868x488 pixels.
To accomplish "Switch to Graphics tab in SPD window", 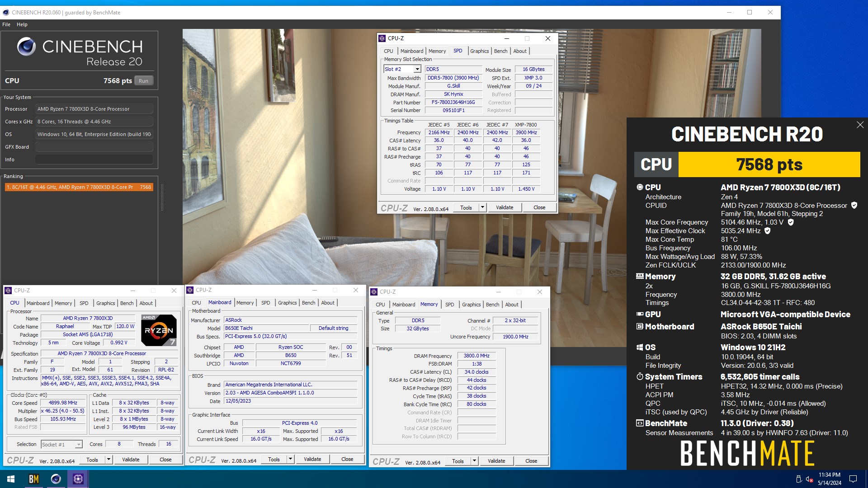I will [x=479, y=51].
